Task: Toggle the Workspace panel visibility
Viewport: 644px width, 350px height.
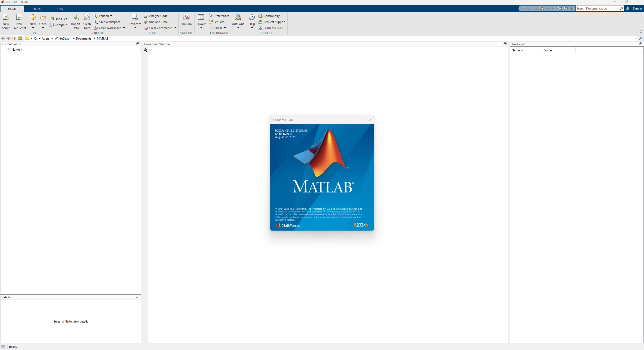Action: click(640, 44)
